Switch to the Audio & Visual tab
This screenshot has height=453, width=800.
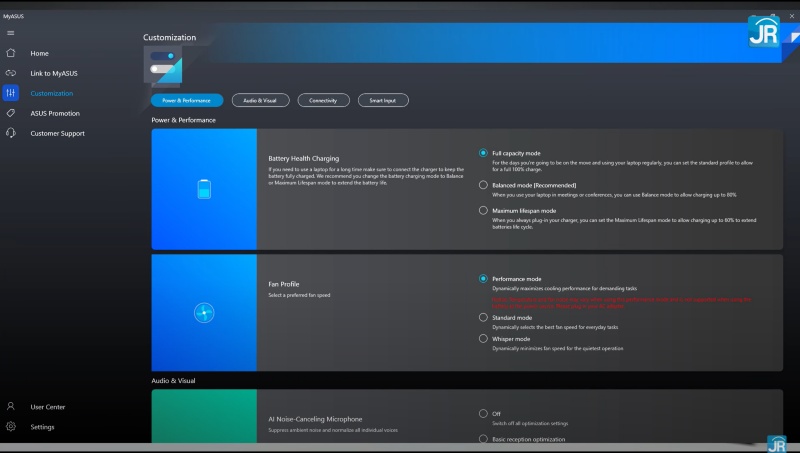(260, 100)
